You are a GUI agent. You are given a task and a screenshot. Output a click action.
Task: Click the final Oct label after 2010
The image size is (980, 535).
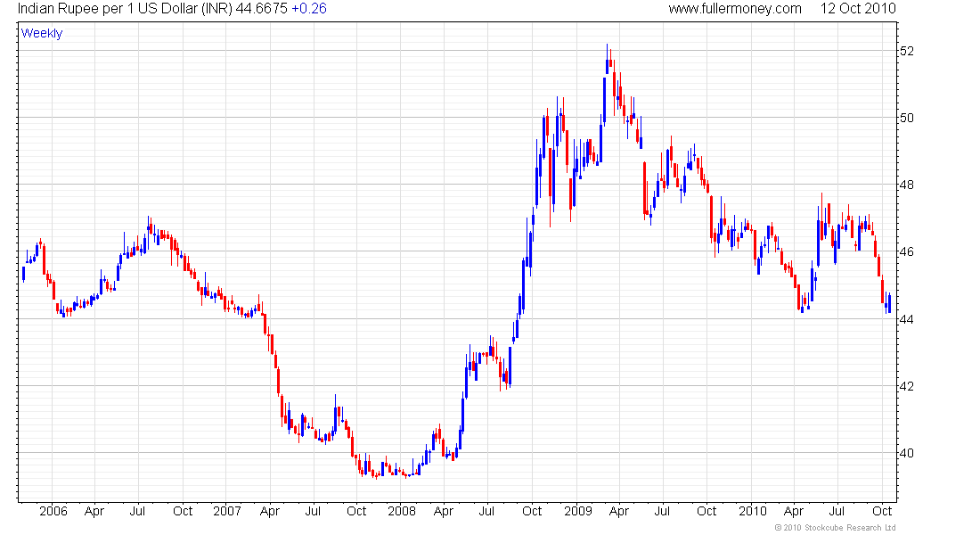tap(882, 511)
